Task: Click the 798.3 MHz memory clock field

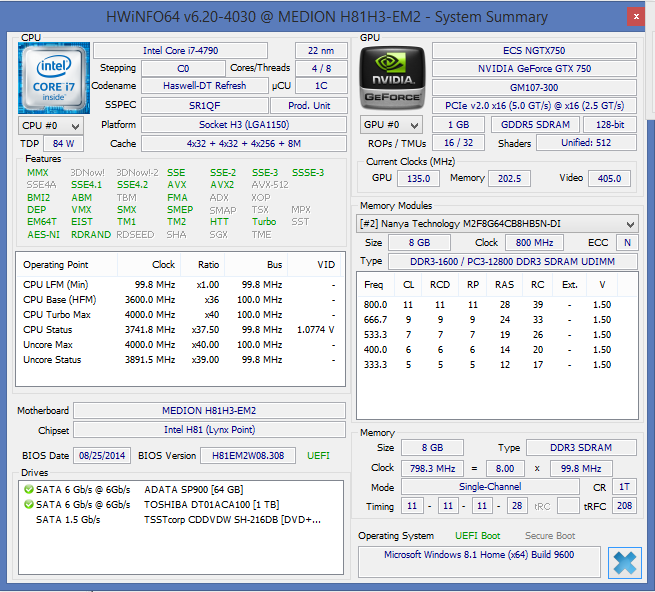Action: pos(432,468)
